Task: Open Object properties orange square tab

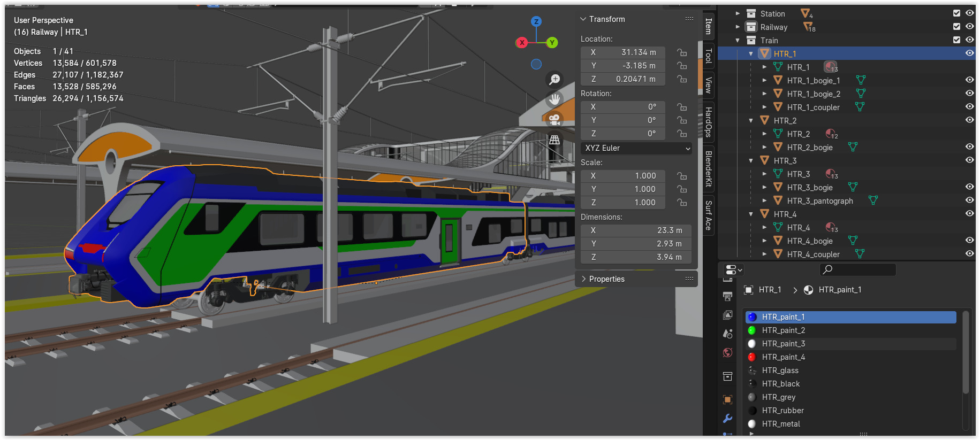Action: pyautogui.click(x=727, y=399)
